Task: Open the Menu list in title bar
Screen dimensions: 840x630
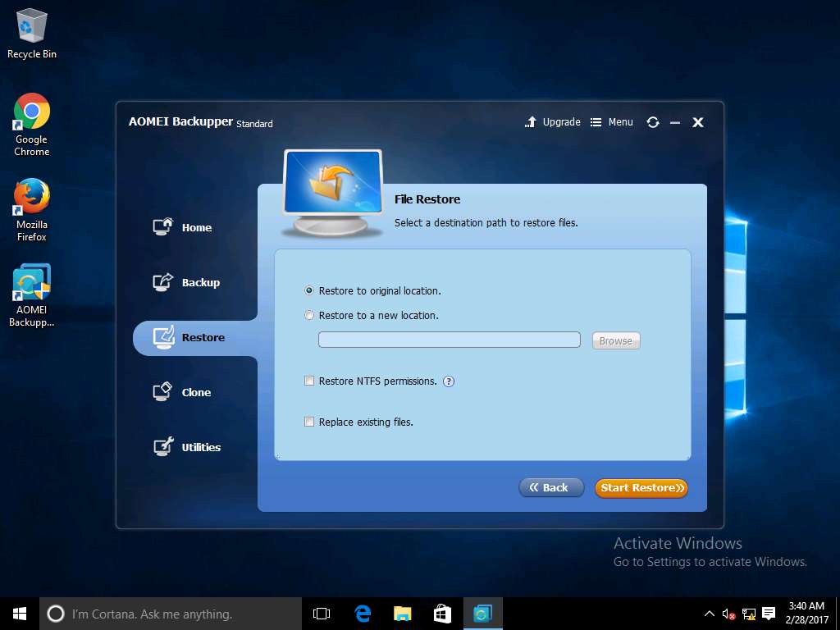Action: click(612, 122)
